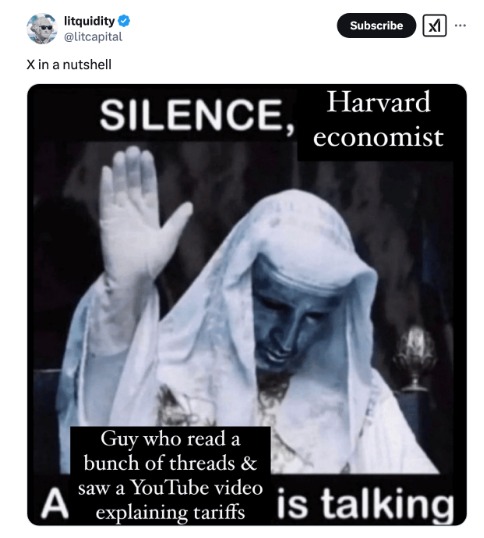Open the Grok explain-post icon

pos(435,25)
